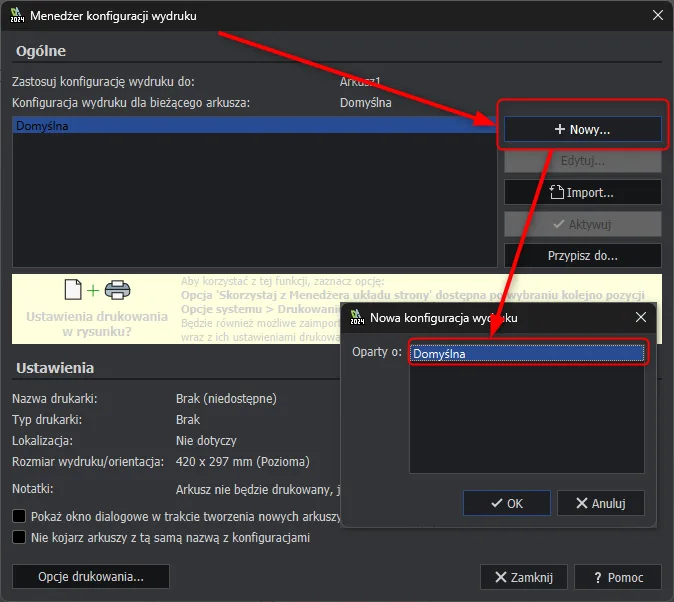Click the Ogólne section heading

pos(41,51)
